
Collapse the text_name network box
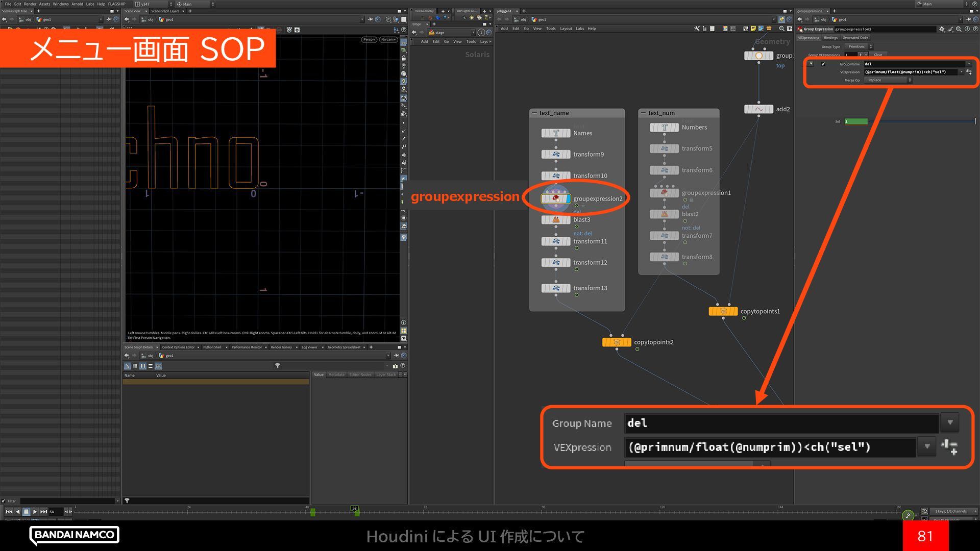(x=534, y=113)
